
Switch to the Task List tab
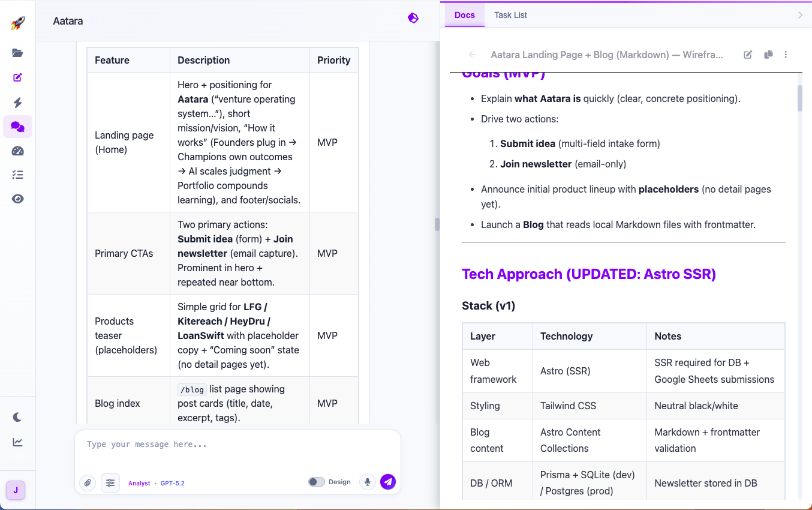pos(510,15)
